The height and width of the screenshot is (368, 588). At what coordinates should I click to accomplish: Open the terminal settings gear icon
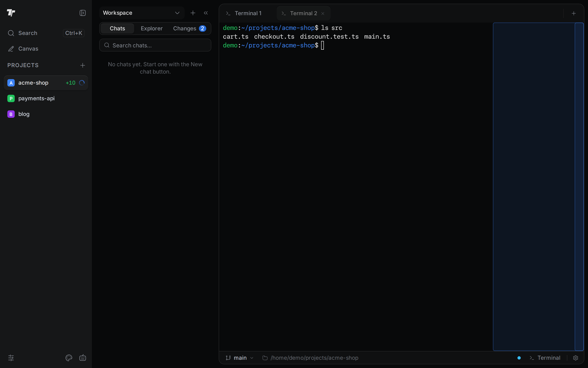pos(576,358)
